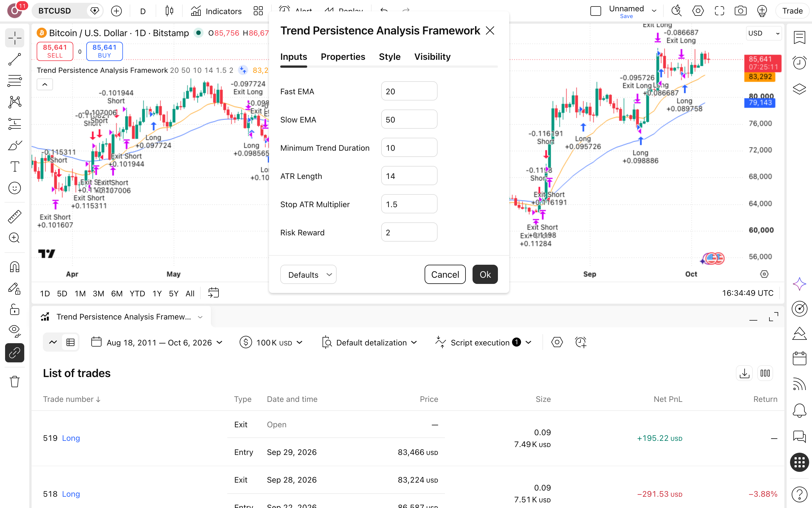The image size is (812, 508).
Task: Collapse the indicator legend chevron
Action: 45,84
